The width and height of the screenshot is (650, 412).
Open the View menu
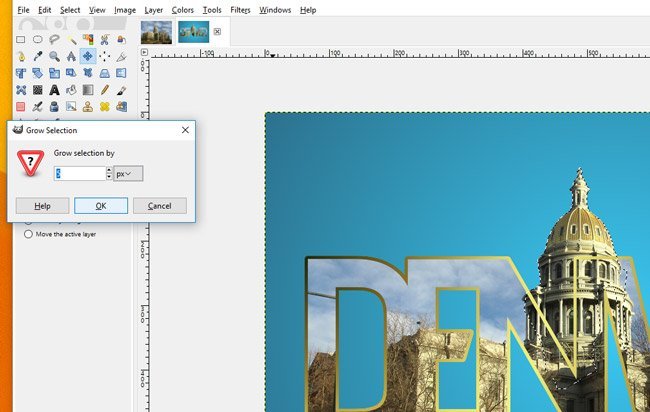97,10
